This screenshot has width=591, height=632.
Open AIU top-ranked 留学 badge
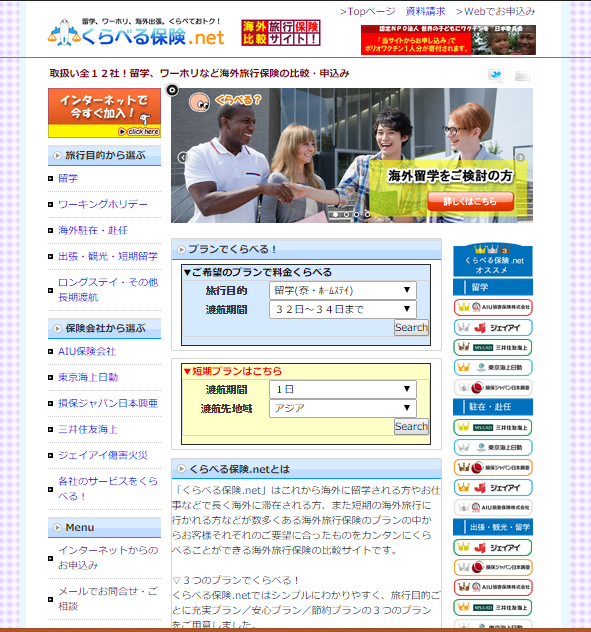pyautogui.click(x=493, y=307)
